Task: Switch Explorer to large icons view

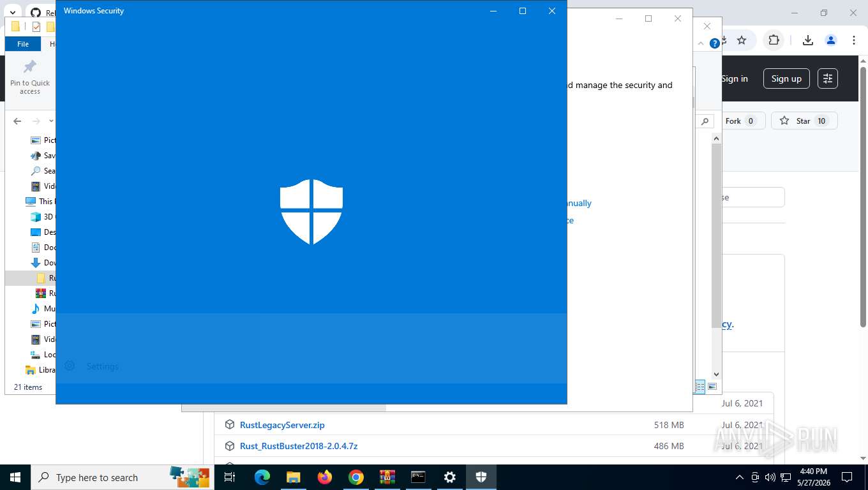Action: pyautogui.click(x=712, y=387)
